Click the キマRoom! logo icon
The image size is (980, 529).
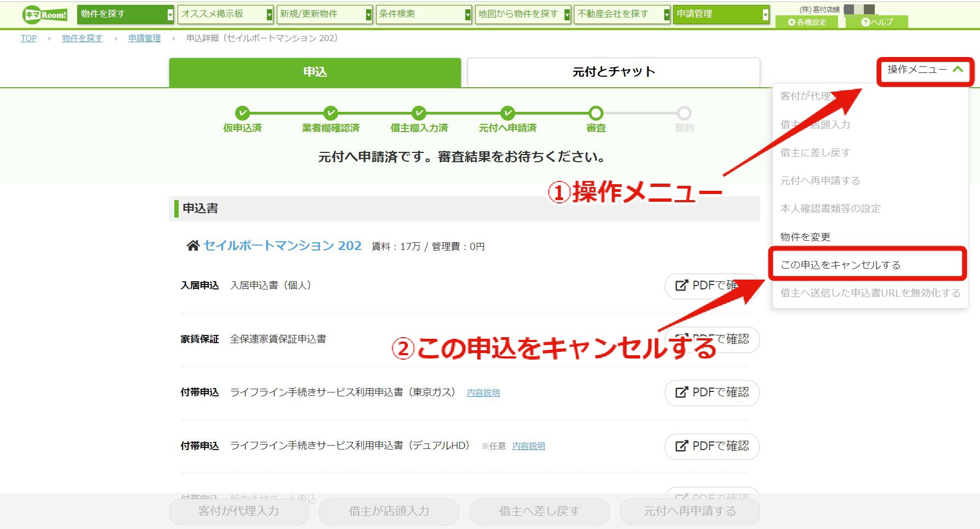(x=45, y=15)
